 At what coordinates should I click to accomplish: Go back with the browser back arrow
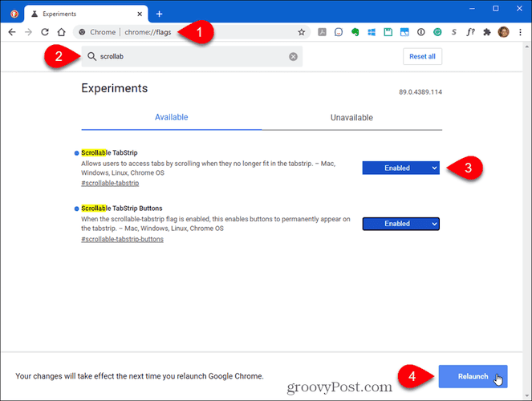[x=12, y=32]
